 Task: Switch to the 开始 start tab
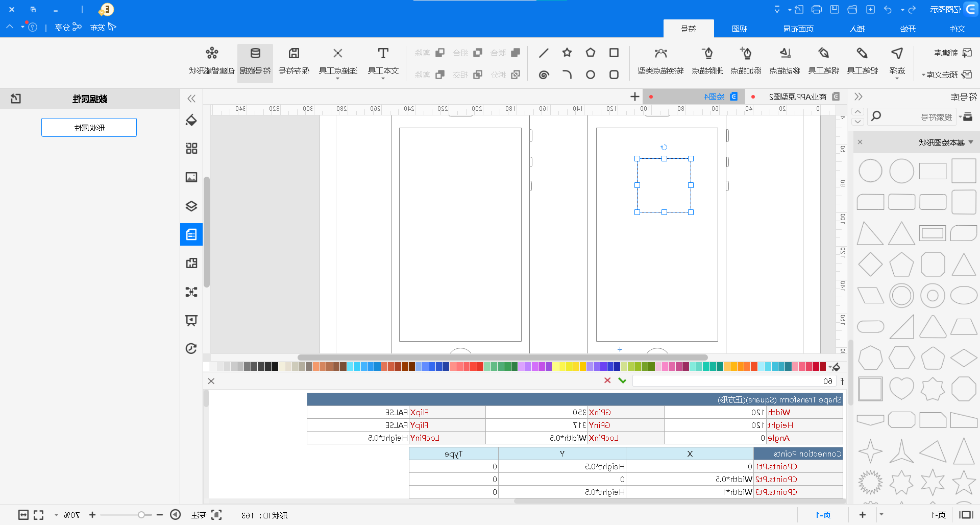908,29
